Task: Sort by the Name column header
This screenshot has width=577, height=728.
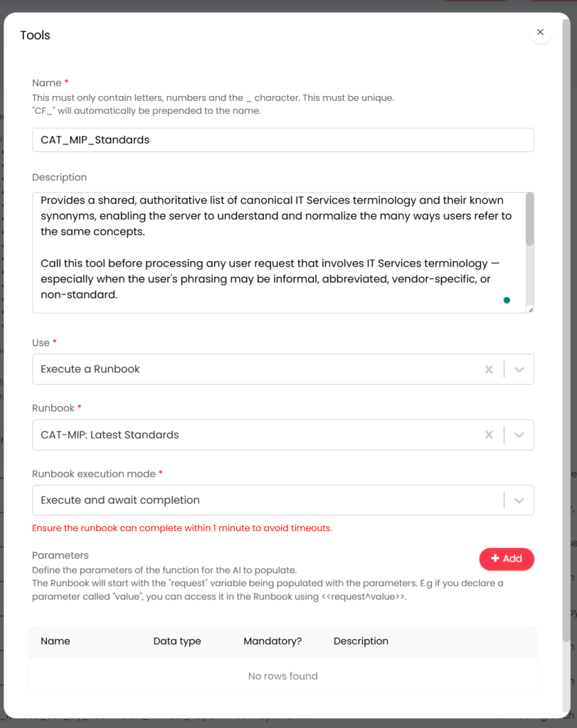Action: coord(55,641)
